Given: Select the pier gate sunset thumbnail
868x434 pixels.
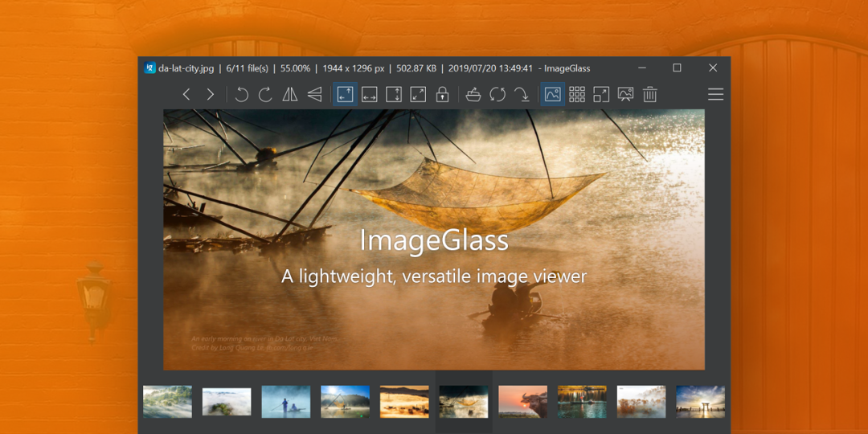Looking at the screenshot, I should [701, 402].
